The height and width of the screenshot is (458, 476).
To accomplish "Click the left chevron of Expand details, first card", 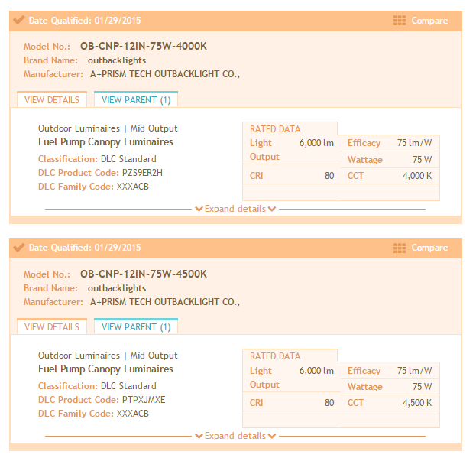I will pos(199,209).
